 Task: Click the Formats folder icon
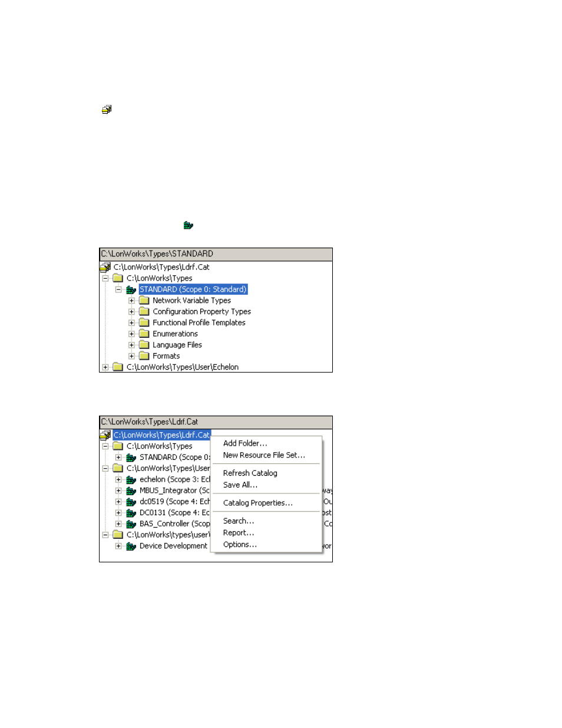144,356
